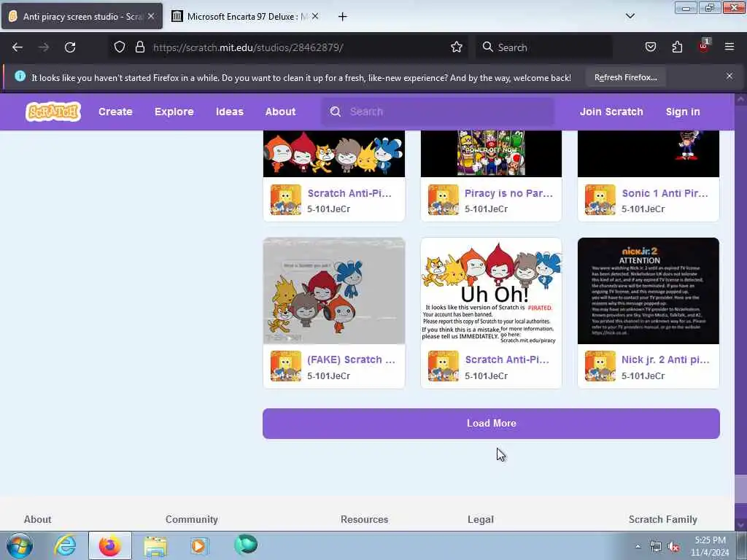Open Windows Explorer folder in taskbar
Screen dimensions: 747x560
pyautogui.click(x=155, y=545)
